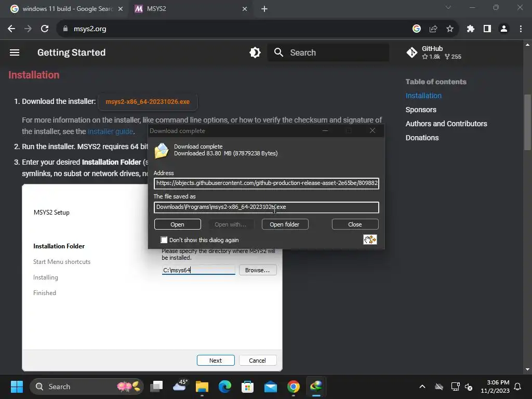This screenshot has width=532, height=399.
Task: Launch Microsoft Edge from taskbar
Action: pyautogui.click(x=224, y=387)
